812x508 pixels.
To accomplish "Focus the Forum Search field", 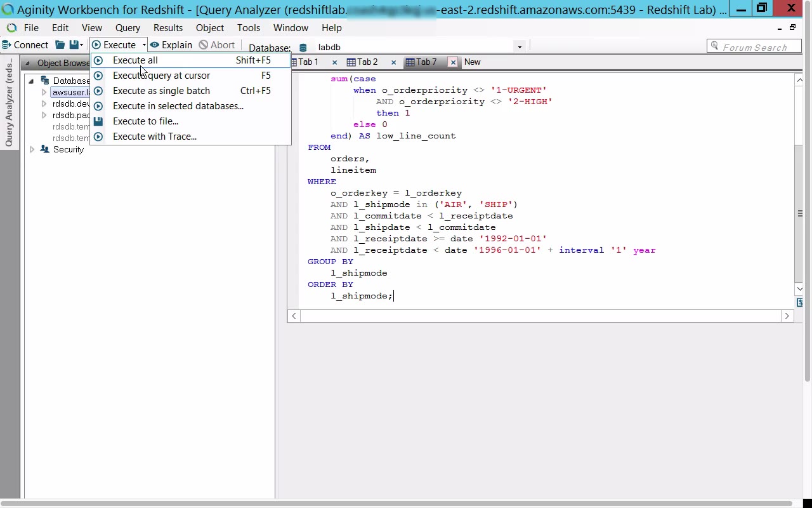I will click(x=754, y=47).
